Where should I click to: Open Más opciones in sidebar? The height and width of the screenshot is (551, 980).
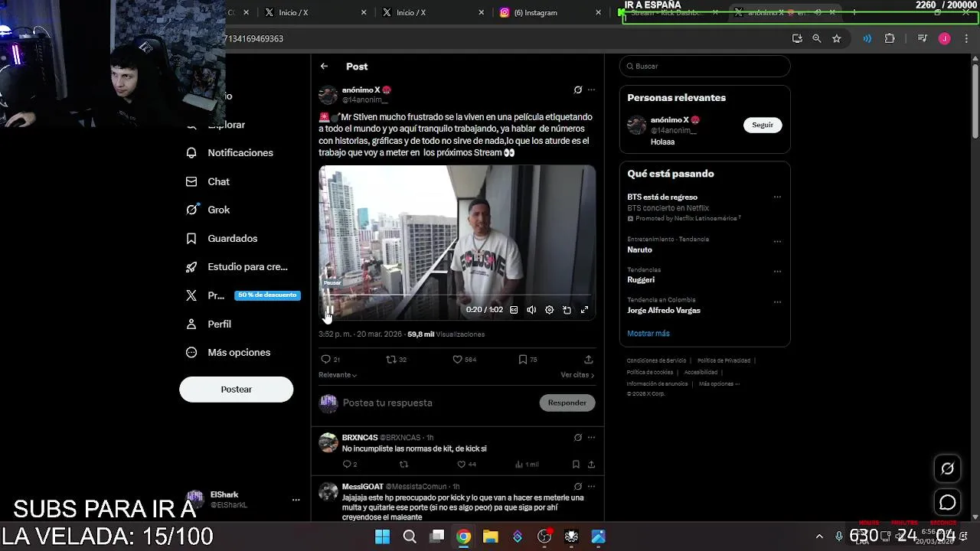[228, 353]
